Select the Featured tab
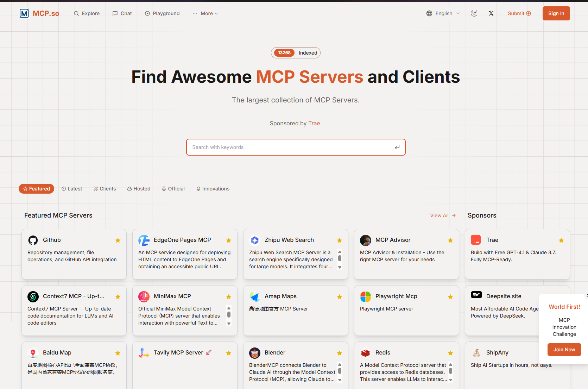The height and width of the screenshot is (389, 588). (37, 189)
